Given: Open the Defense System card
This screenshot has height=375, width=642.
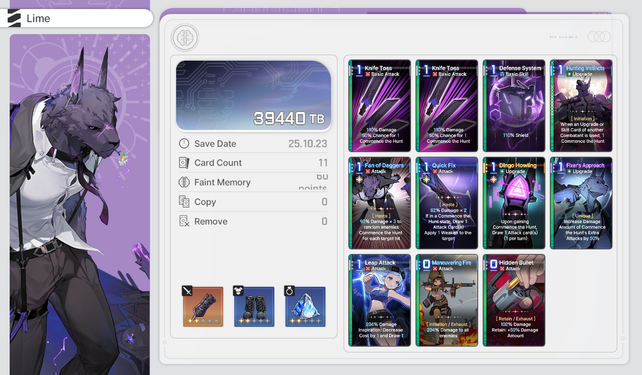Looking at the screenshot, I should click(x=514, y=106).
